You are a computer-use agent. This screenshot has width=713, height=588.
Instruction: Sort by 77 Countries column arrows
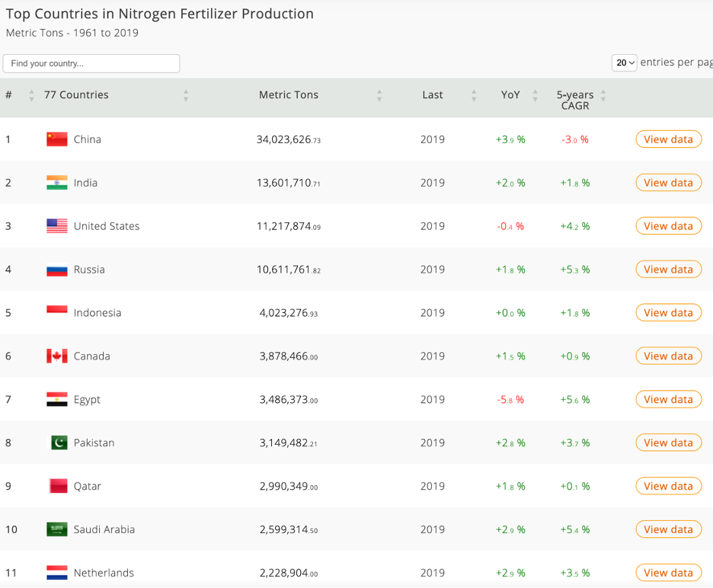[186, 95]
